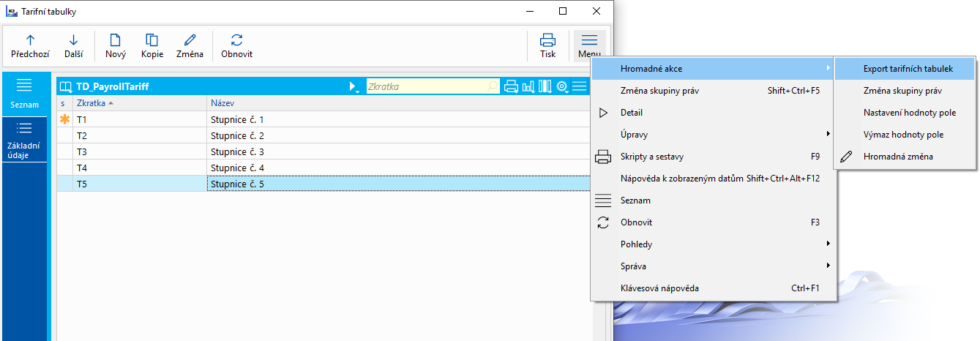980x341 pixels.
Task: Click the Další down-arrow toolbar button
Action: pyautogui.click(x=73, y=46)
